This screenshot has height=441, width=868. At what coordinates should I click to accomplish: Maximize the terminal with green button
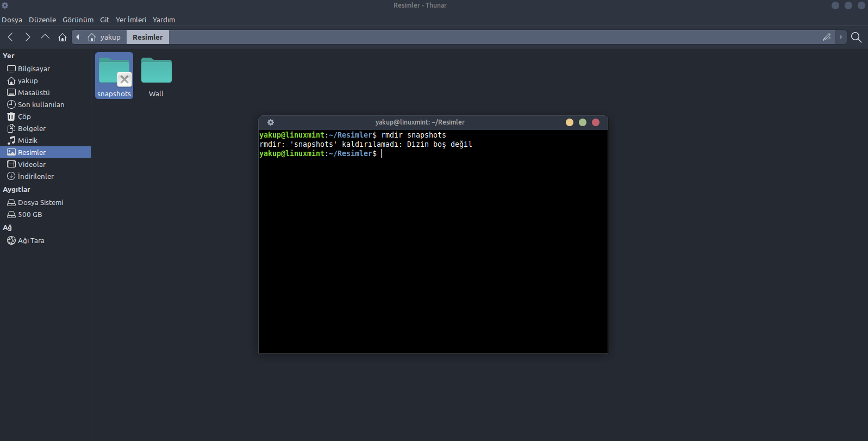(583, 122)
